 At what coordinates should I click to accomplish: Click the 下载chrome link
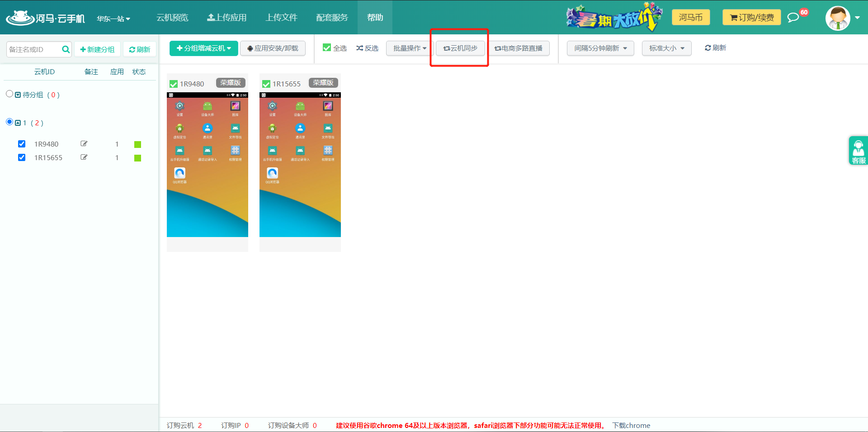(631, 426)
